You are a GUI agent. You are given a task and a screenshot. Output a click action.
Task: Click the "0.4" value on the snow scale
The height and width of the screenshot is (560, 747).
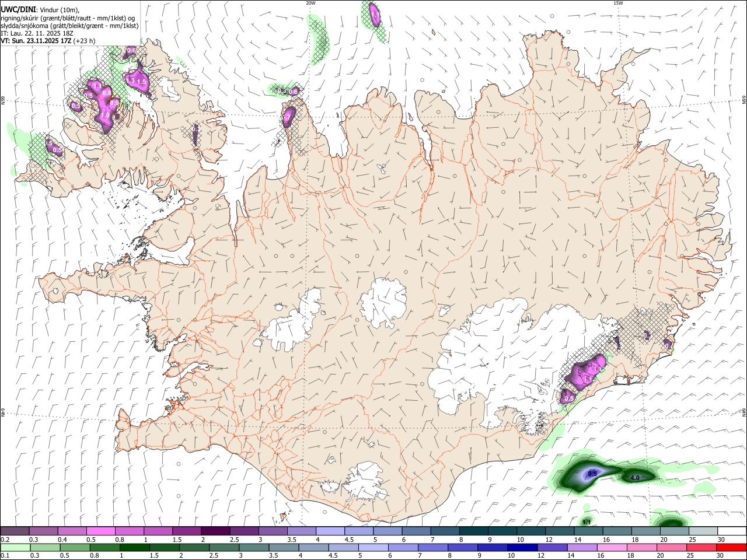[x=63, y=540]
